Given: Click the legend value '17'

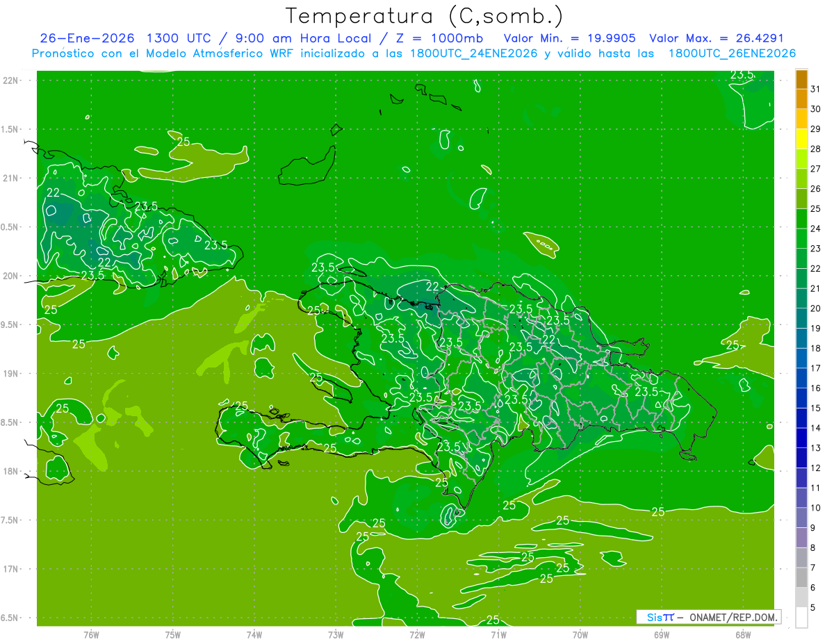Looking at the screenshot, I should (816, 368).
